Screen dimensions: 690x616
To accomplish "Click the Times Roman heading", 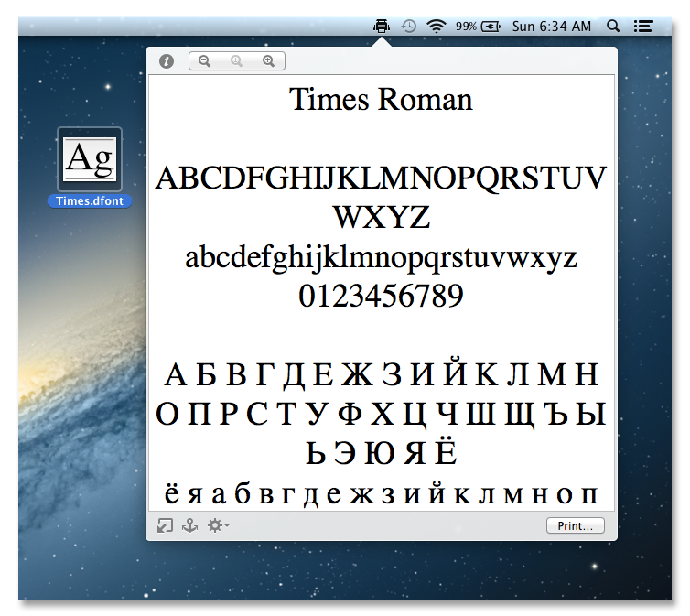I will pos(381,100).
